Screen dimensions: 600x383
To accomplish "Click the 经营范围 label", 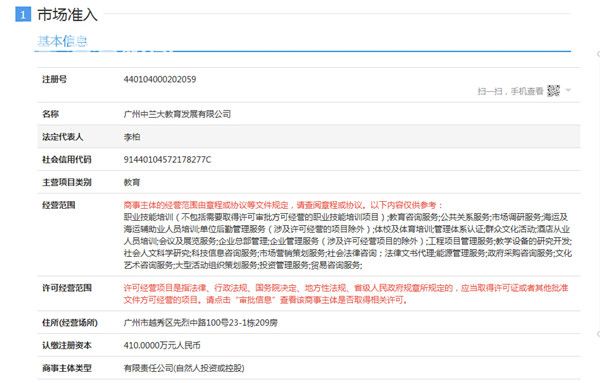I will pos(59,205).
